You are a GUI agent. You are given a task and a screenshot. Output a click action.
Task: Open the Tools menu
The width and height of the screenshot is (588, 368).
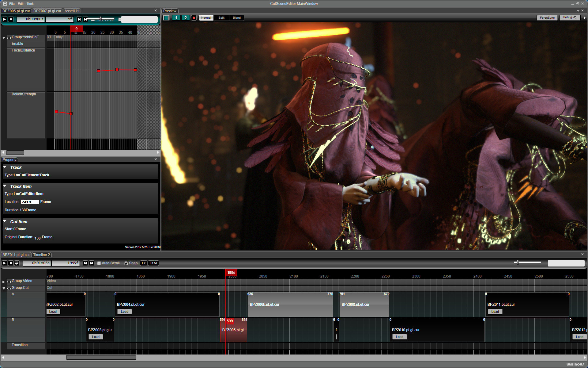30,4
